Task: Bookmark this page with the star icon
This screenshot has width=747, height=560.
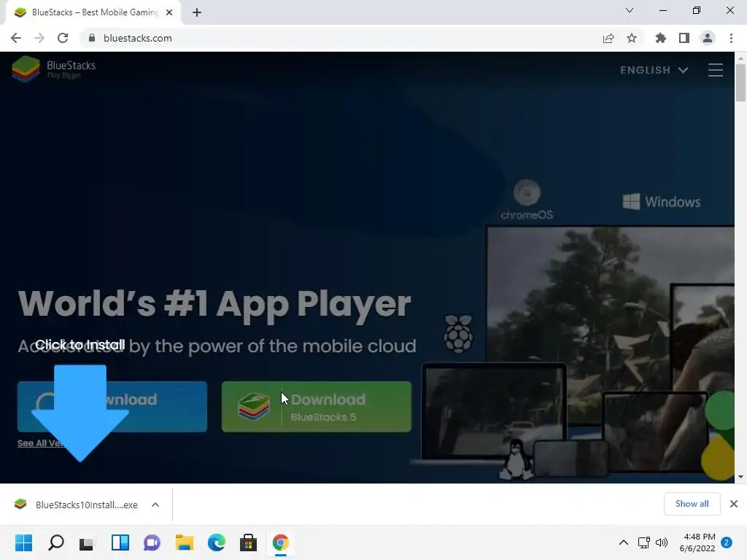Action: click(632, 38)
